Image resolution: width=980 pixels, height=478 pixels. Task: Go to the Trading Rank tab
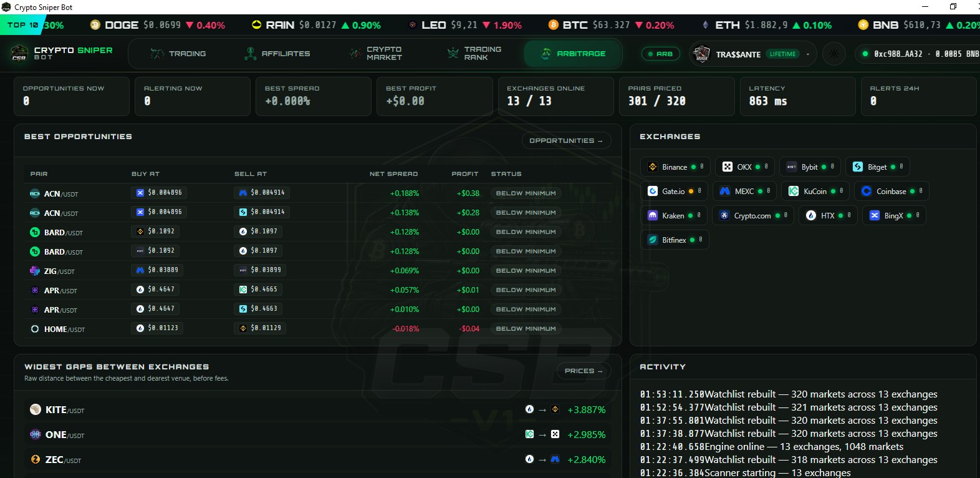click(x=474, y=54)
